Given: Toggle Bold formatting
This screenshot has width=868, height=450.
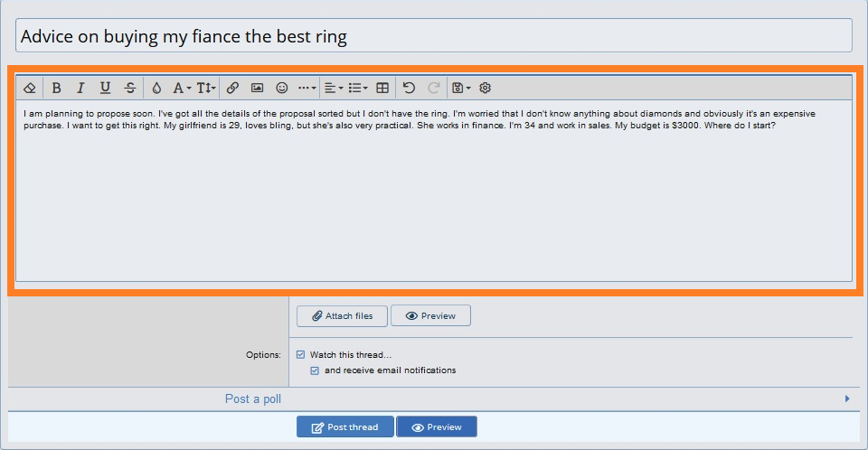Looking at the screenshot, I should click(x=56, y=88).
